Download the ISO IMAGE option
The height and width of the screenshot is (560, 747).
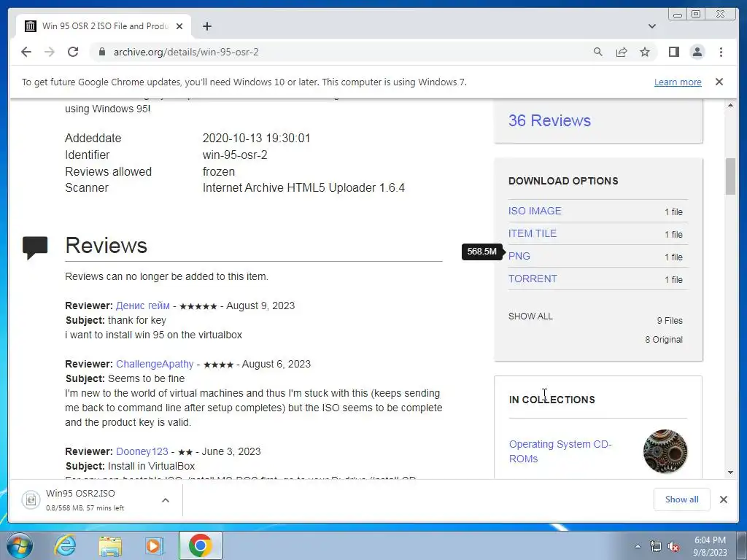click(535, 211)
